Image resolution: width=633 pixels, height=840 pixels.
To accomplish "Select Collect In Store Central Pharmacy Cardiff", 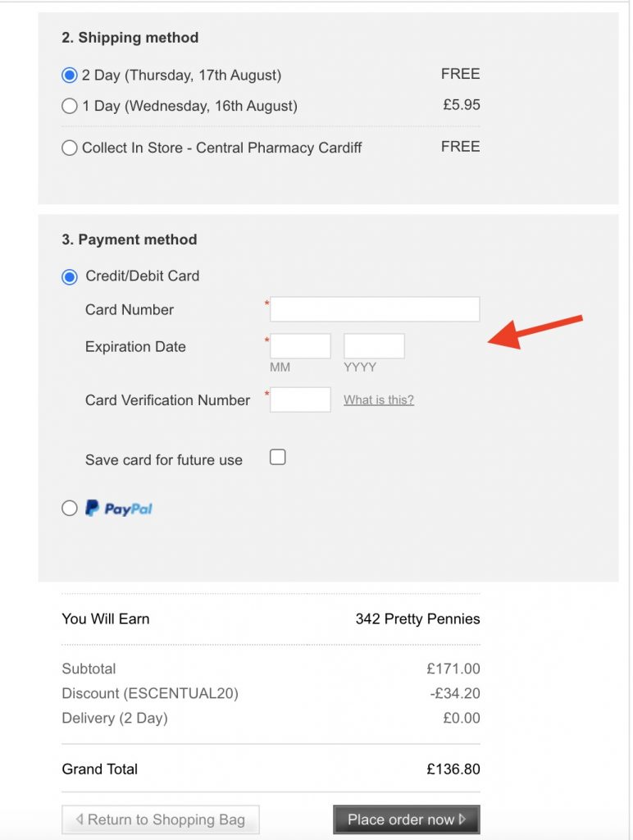I will 70,148.
